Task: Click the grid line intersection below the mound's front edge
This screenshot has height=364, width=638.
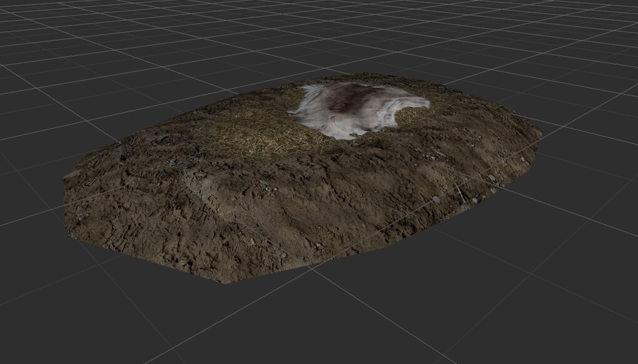Action: [314, 270]
